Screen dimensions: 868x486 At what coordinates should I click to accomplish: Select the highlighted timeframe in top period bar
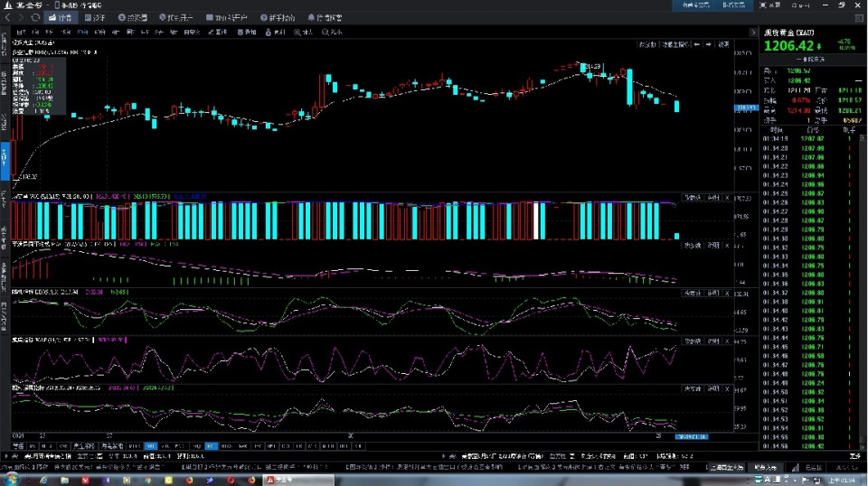pyautogui.click(x=80, y=32)
